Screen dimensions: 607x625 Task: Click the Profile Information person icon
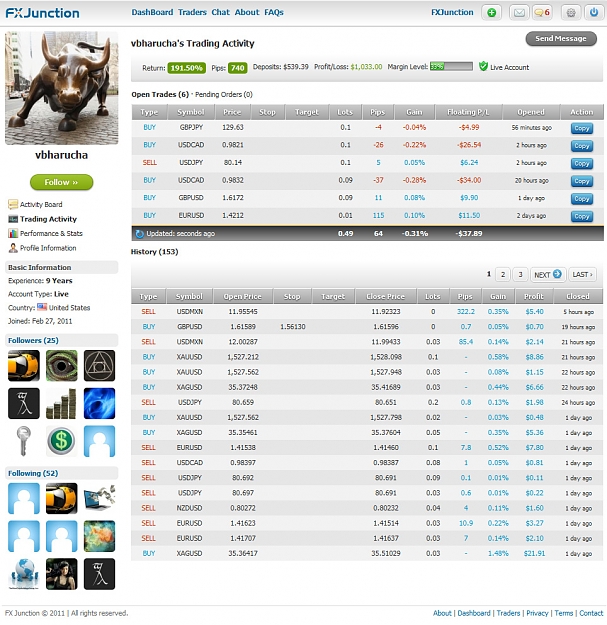(13, 248)
